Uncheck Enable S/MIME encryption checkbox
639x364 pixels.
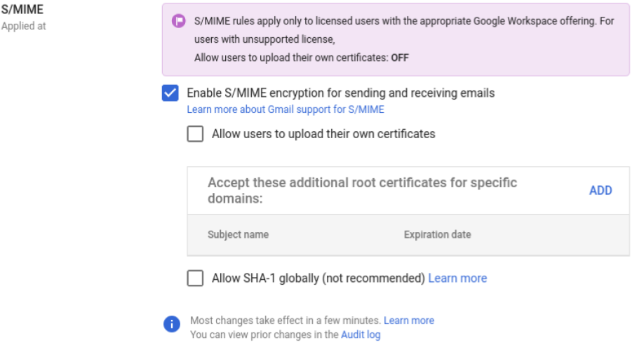170,93
